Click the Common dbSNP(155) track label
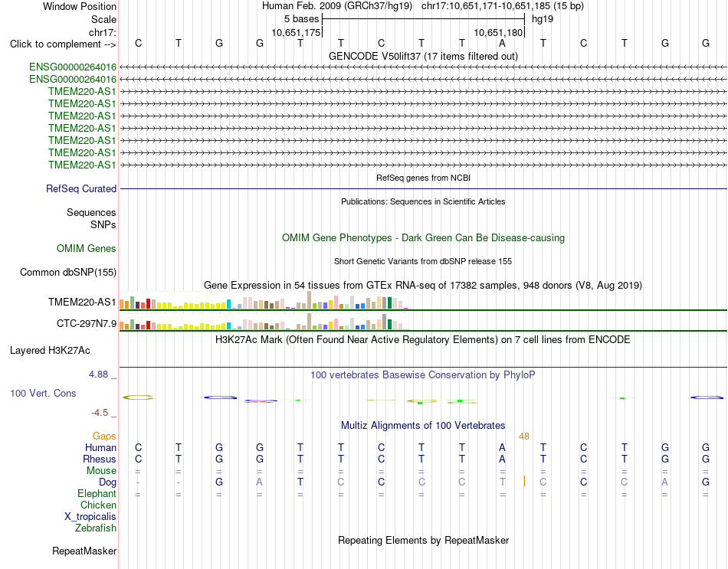This screenshot has width=728, height=569. [x=67, y=273]
